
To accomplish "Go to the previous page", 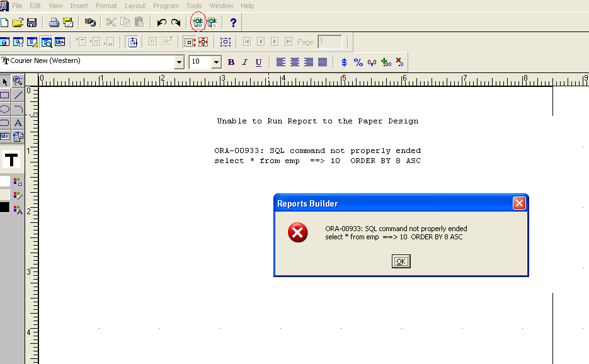I will point(261,42).
